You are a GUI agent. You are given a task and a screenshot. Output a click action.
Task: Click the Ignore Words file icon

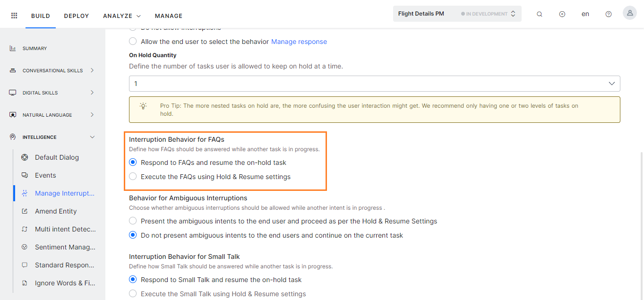coord(25,283)
